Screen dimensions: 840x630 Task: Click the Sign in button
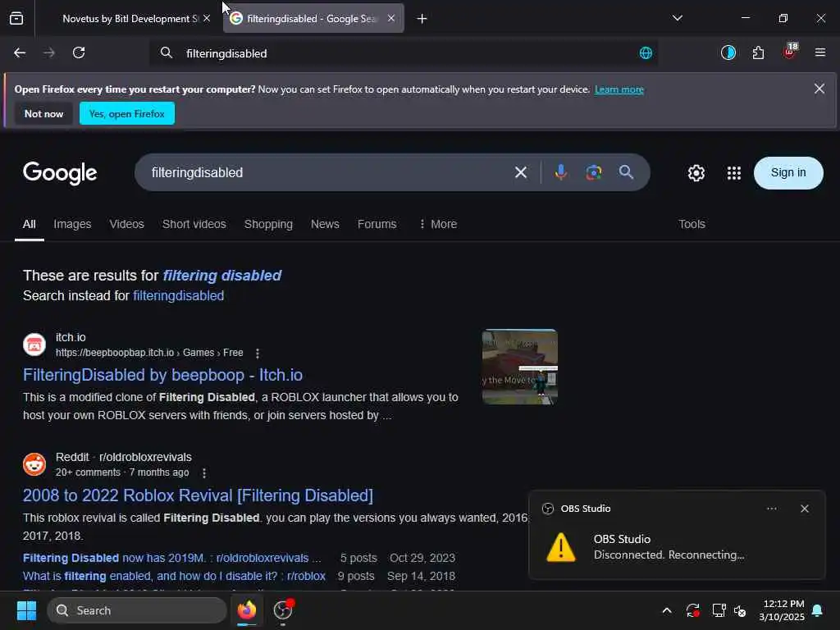pyautogui.click(x=788, y=172)
